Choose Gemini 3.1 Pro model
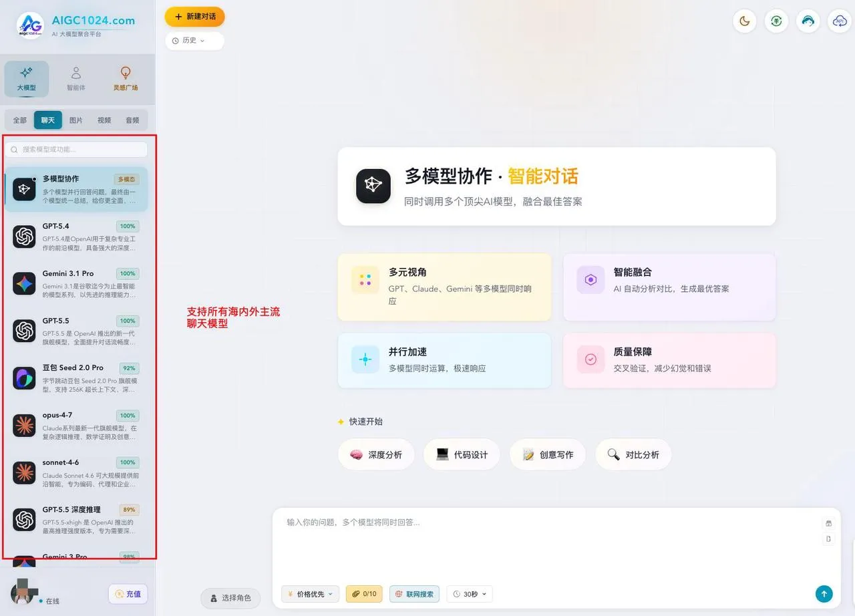 (77, 284)
